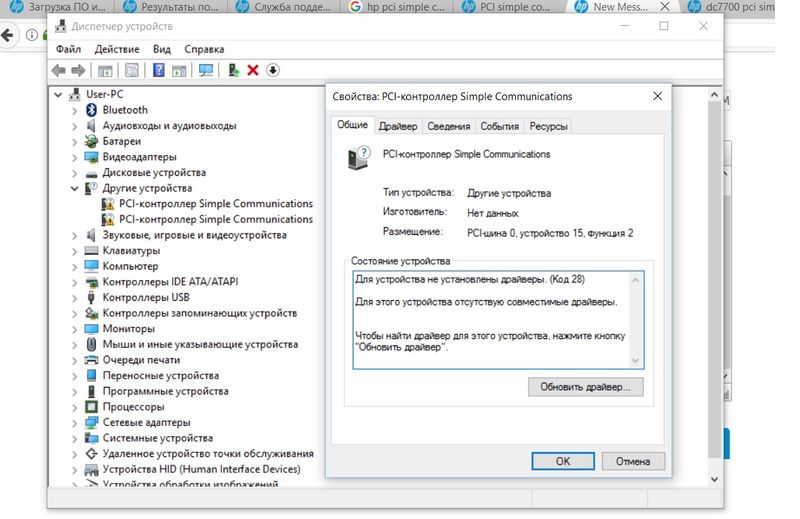This screenshot has height=519, width=800.
Task: Click the red X uninstall device icon
Action: pos(253,70)
